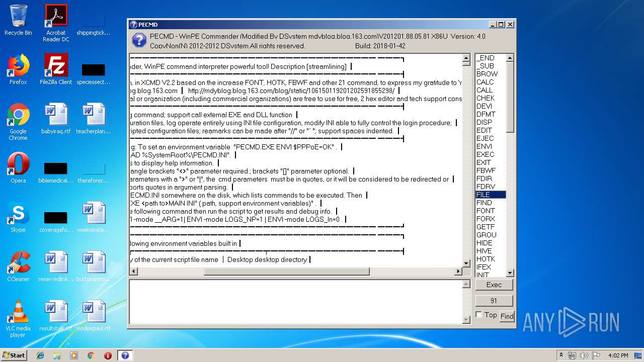
Task: Select PECMD help taskbar button
Action: [x=125, y=355]
